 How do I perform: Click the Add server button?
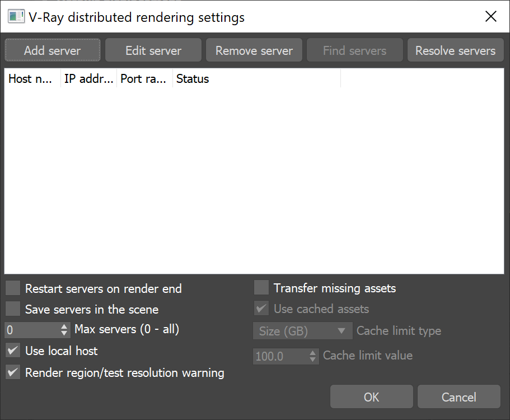click(x=53, y=50)
